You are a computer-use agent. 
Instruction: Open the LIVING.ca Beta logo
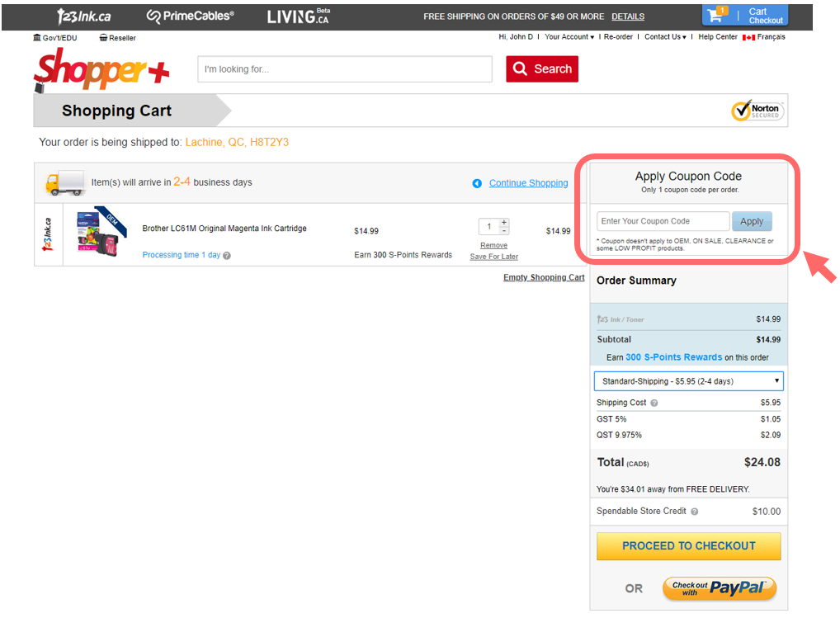point(299,17)
